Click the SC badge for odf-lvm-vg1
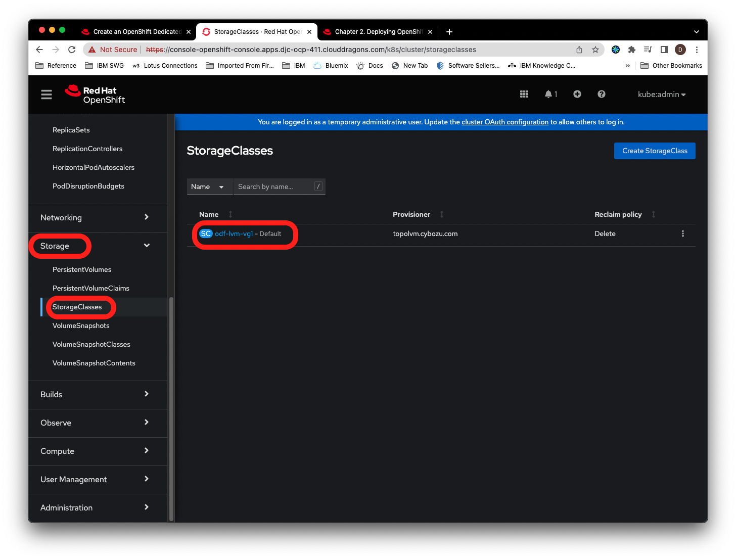This screenshot has width=736, height=560. tap(206, 234)
